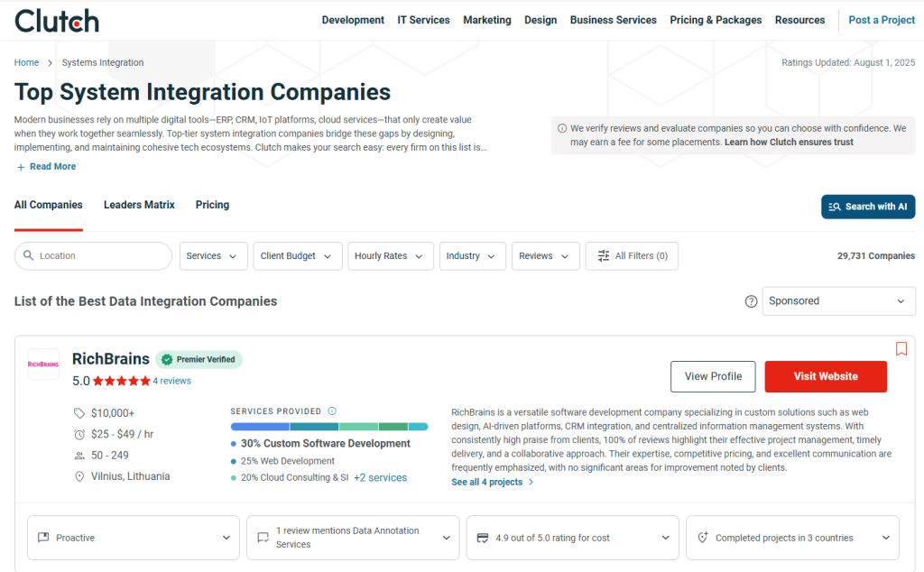Viewport: 924px width, 572px height.
Task: Open the Pricing & Packages menu
Action: click(716, 20)
